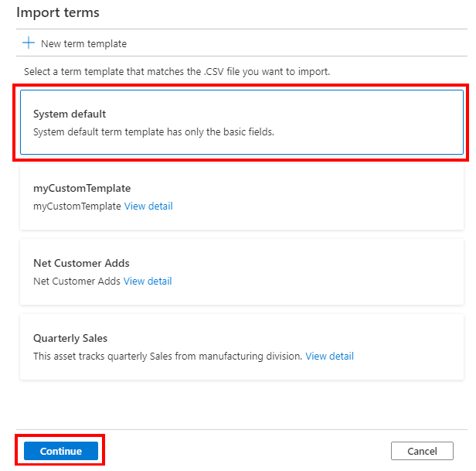Click the plus icon for new template
This screenshot has height=471, width=476.
pos(29,43)
